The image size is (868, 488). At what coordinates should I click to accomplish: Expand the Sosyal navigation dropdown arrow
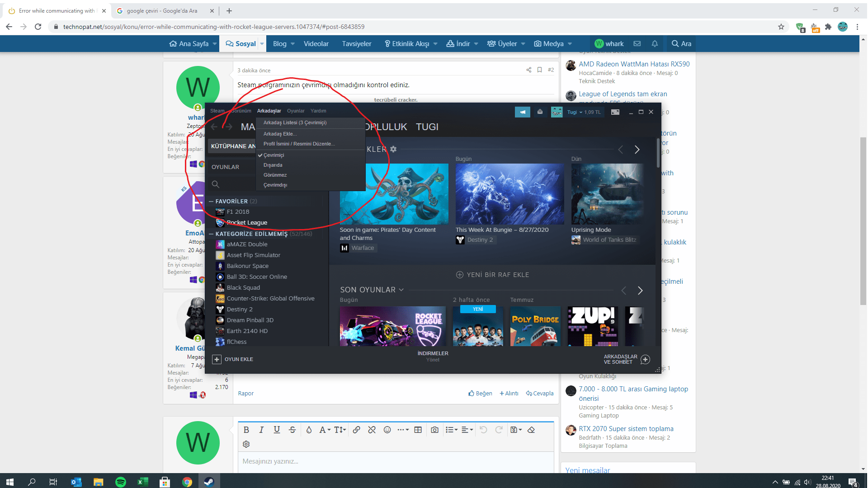pyautogui.click(x=262, y=44)
